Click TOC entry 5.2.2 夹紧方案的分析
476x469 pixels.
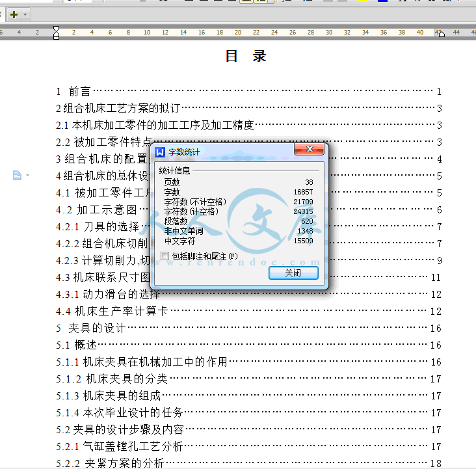(x=248, y=463)
